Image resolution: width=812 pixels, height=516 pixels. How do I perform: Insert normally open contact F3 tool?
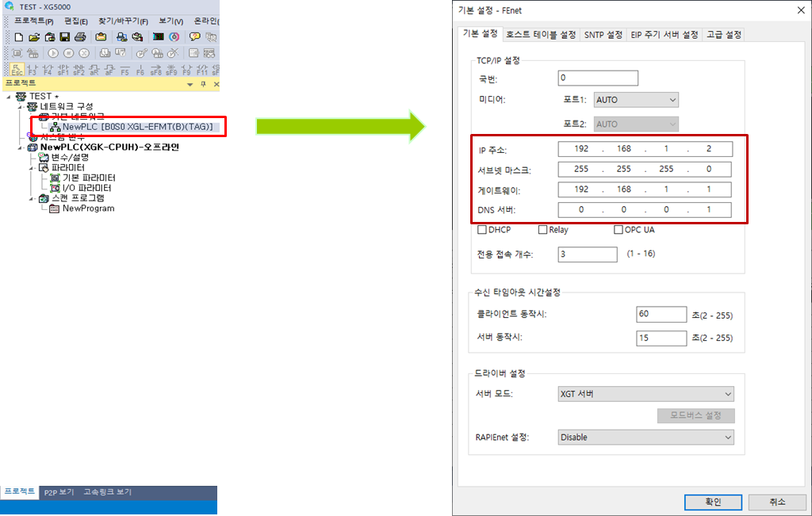32,69
